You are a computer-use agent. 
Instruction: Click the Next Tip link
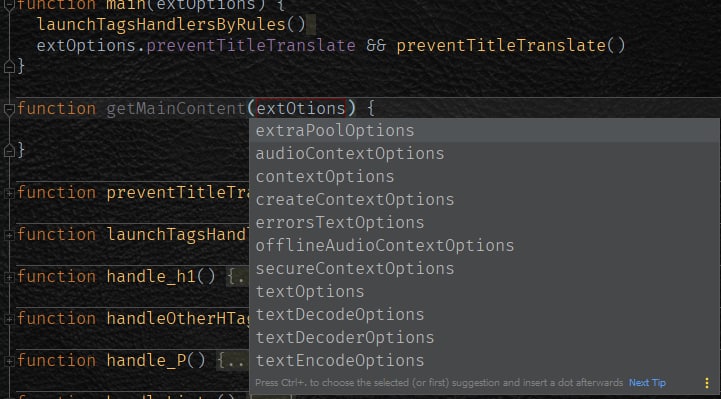tap(647, 382)
